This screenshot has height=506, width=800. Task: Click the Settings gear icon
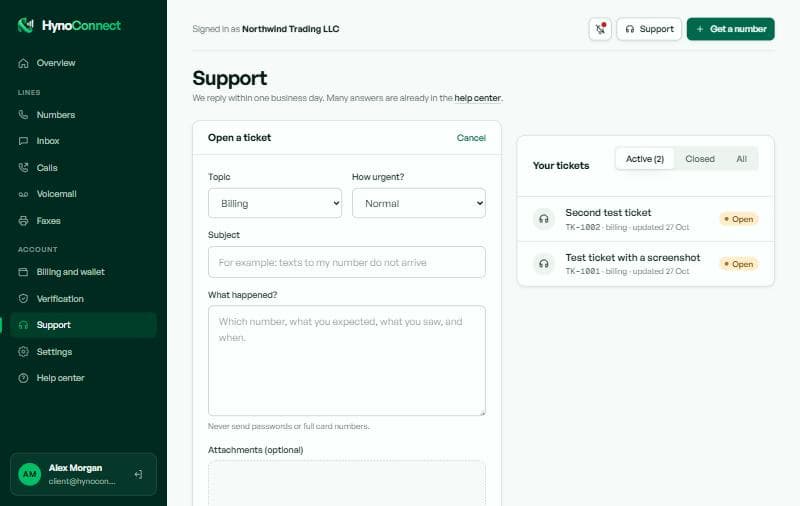23,351
